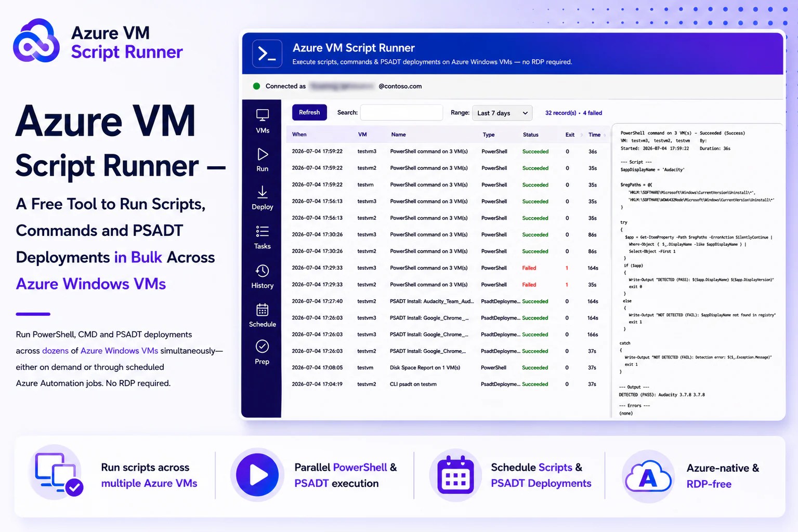Image resolution: width=798 pixels, height=532 pixels.
Task: Click 'Failed' status in testvm3 17:29:33 row
Action: pos(529,268)
